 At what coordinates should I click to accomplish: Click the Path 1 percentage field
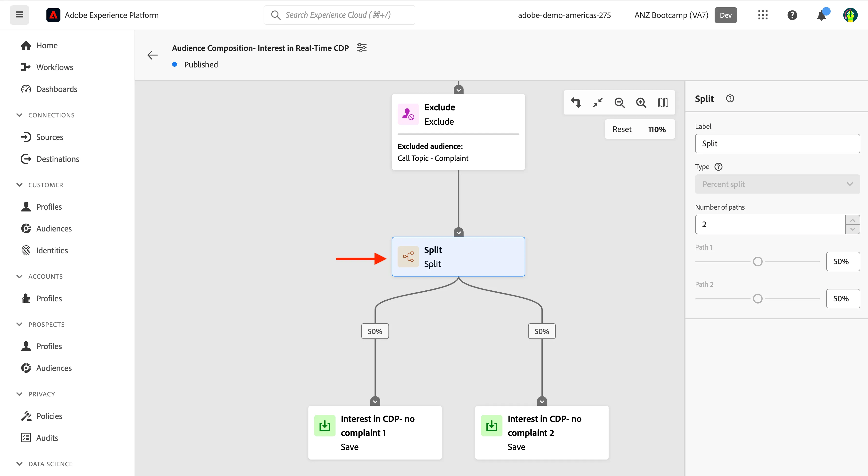tap(843, 262)
